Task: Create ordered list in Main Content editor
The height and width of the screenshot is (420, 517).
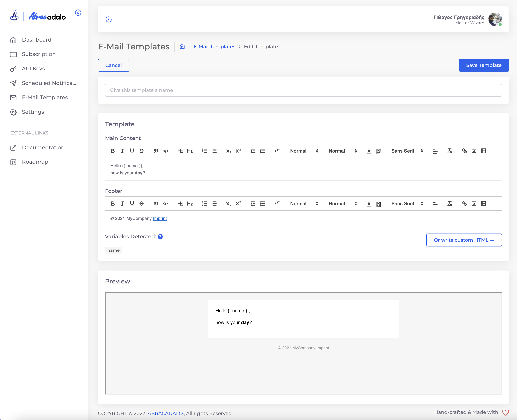Action: [x=204, y=151]
